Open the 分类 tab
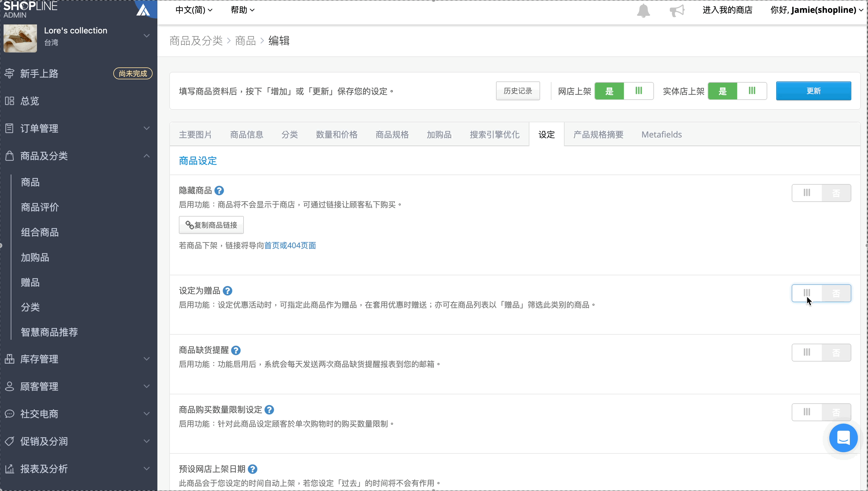The width and height of the screenshot is (868, 491). pyautogui.click(x=290, y=135)
